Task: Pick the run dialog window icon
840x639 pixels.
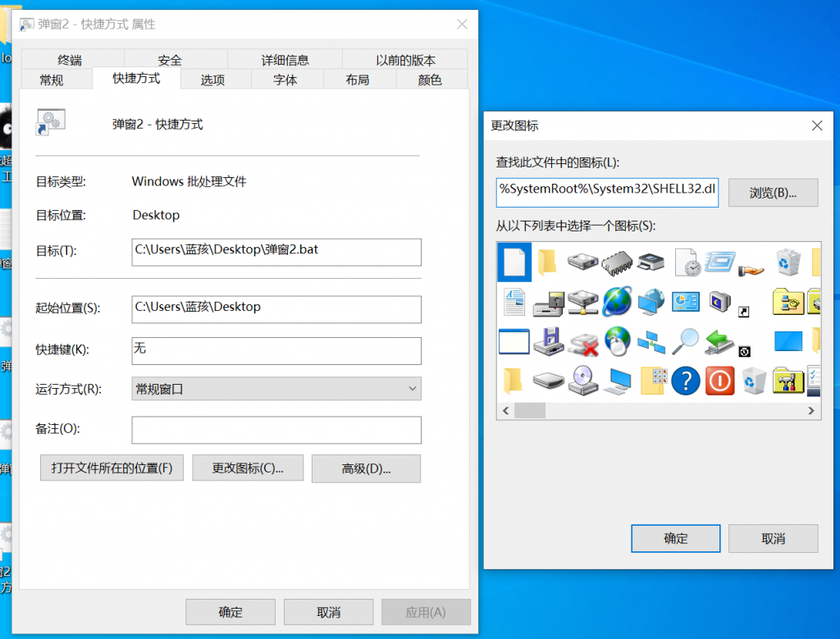Action: 719,262
